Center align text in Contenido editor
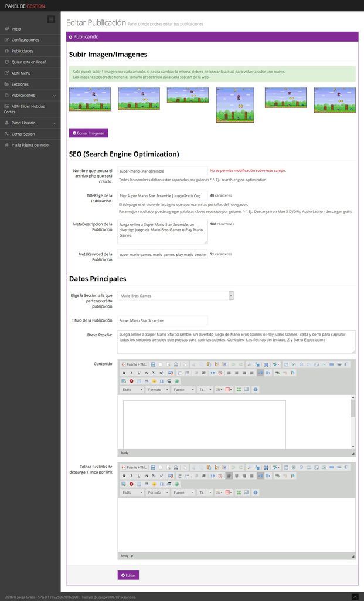The width and height of the screenshot is (364, 601). (x=237, y=373)
